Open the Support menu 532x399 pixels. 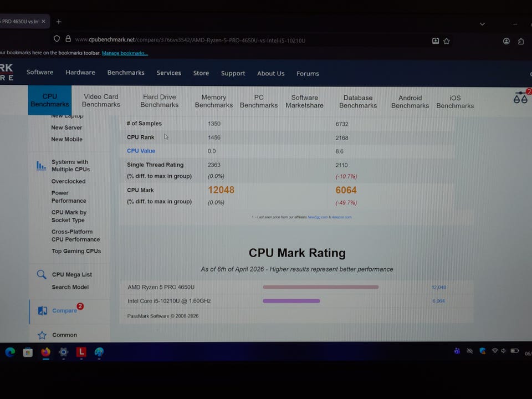tap(233, 73)
